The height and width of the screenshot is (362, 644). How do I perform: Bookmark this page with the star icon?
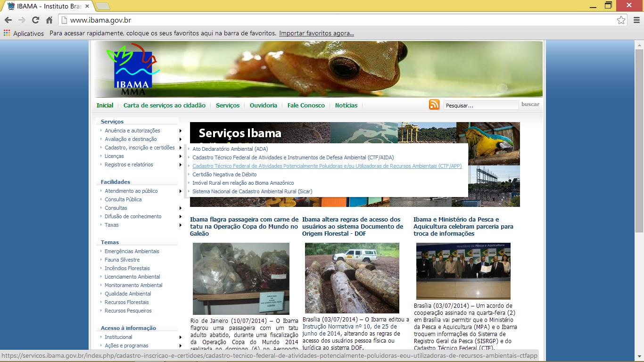[x=621, y=20]
